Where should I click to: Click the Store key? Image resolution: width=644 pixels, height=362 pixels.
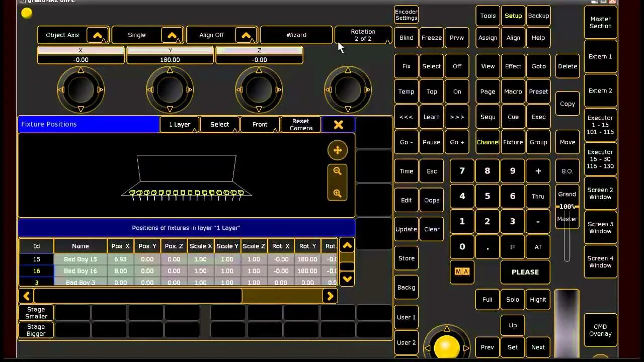pyautogui.click(x=406, y=258)
